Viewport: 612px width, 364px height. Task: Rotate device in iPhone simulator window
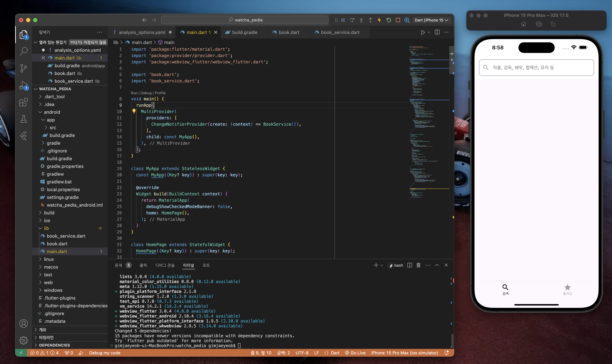(x=553, y=24)
